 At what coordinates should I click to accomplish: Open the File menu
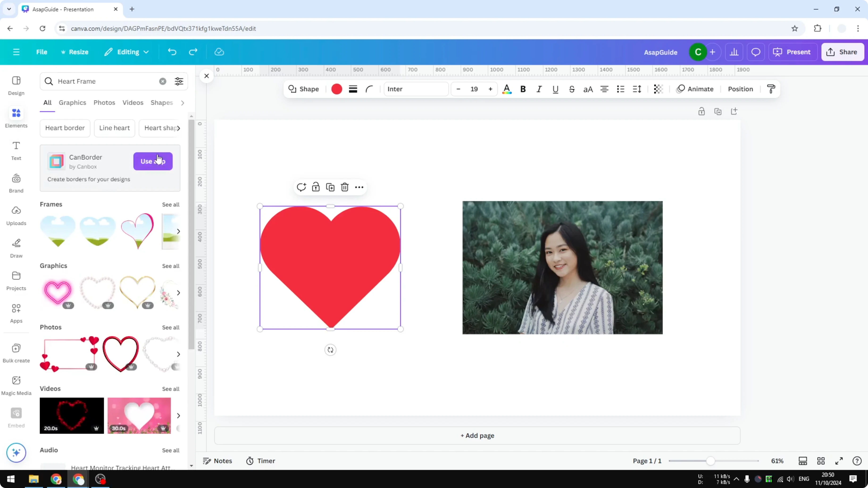tap(42, 52)
